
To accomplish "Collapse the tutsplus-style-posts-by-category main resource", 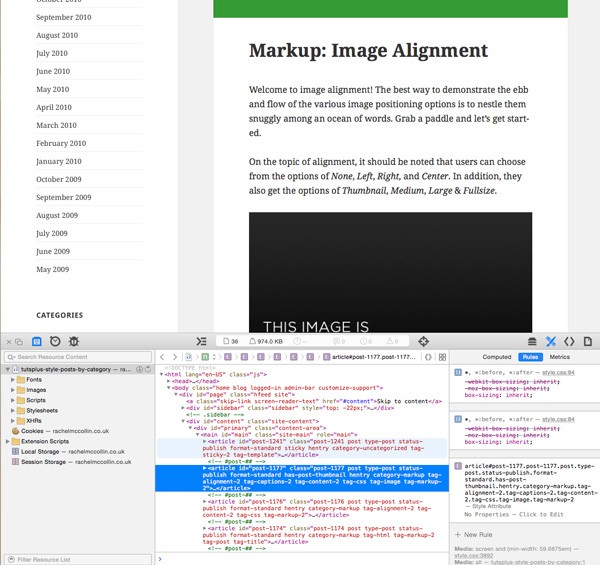I will coord(7,369).
